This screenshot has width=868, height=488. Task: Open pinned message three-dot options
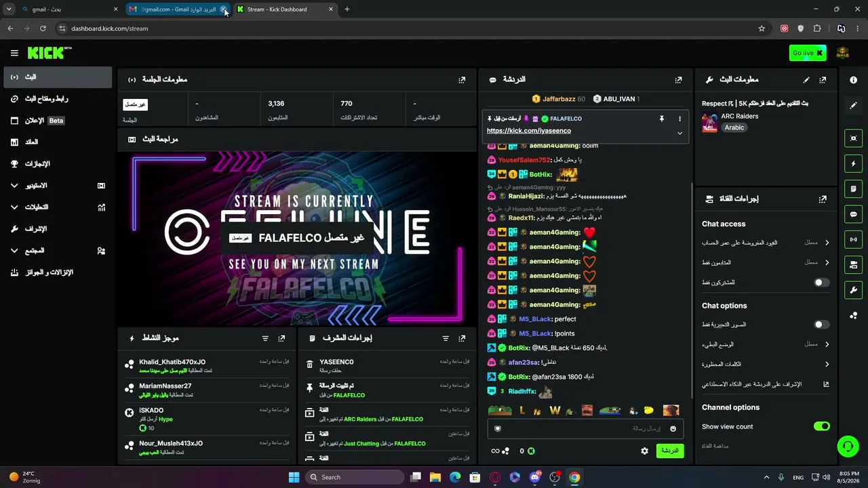click(x=679, y=119)
